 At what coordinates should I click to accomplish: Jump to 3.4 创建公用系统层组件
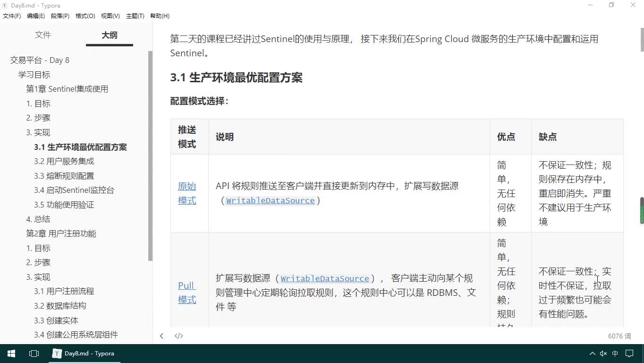click(76, 335)
